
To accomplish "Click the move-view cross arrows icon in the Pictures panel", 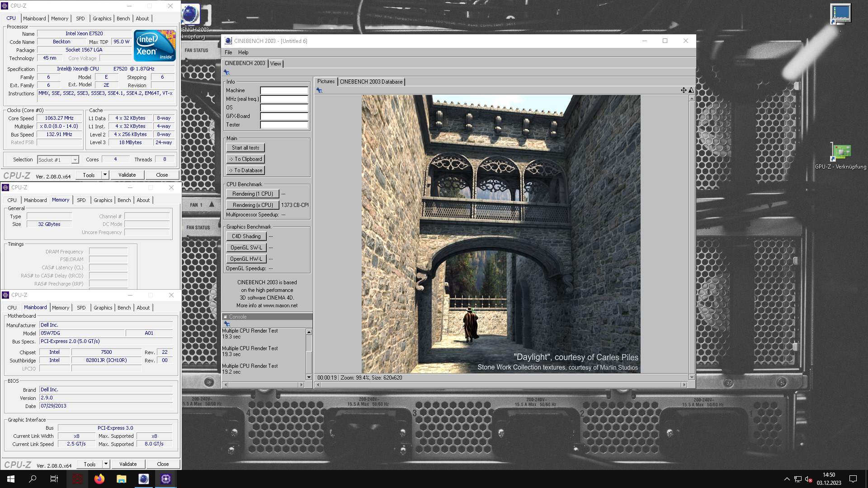I will pos(684,90).
